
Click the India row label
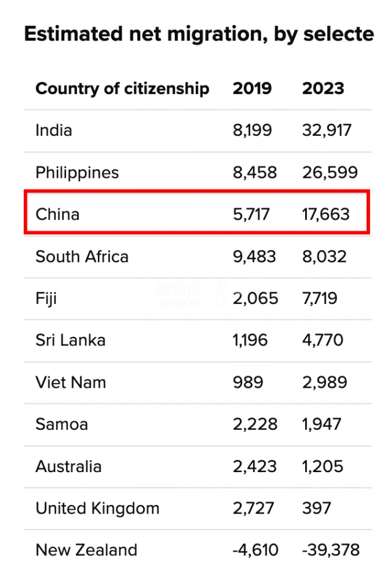point(54,130)
